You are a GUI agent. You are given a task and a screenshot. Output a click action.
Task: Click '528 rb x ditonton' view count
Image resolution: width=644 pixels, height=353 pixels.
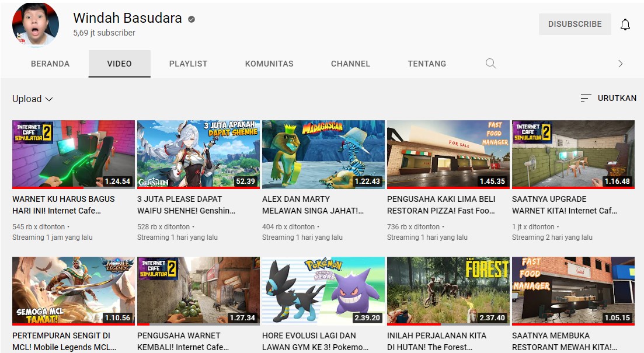pyautogui.click(x=163, y=226)
